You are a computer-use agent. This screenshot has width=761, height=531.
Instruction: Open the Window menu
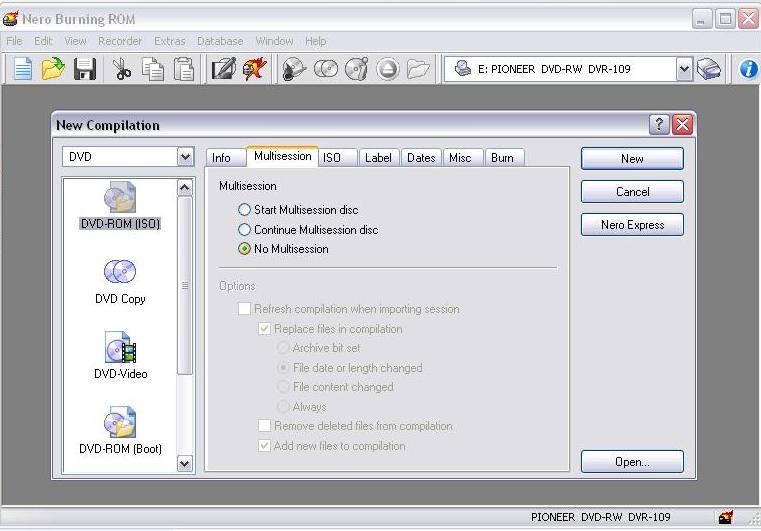274,41
